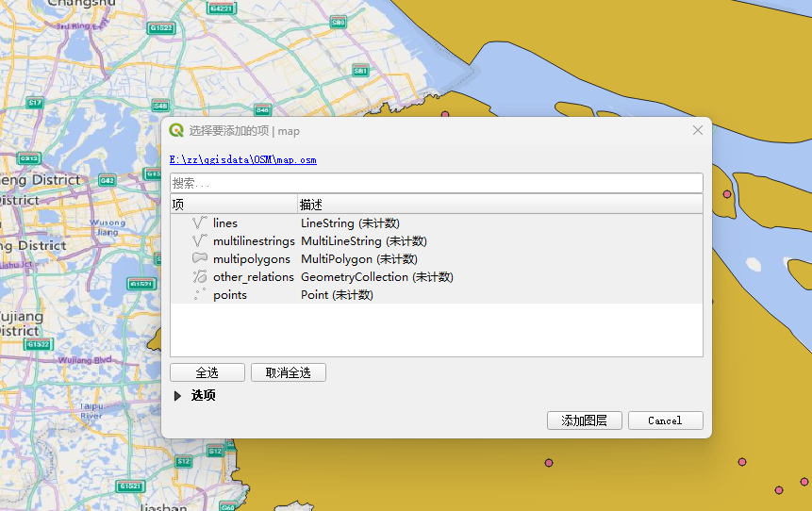
Task: Click the Cancel button
Action: pyautogui.click(x=665, y=420)
